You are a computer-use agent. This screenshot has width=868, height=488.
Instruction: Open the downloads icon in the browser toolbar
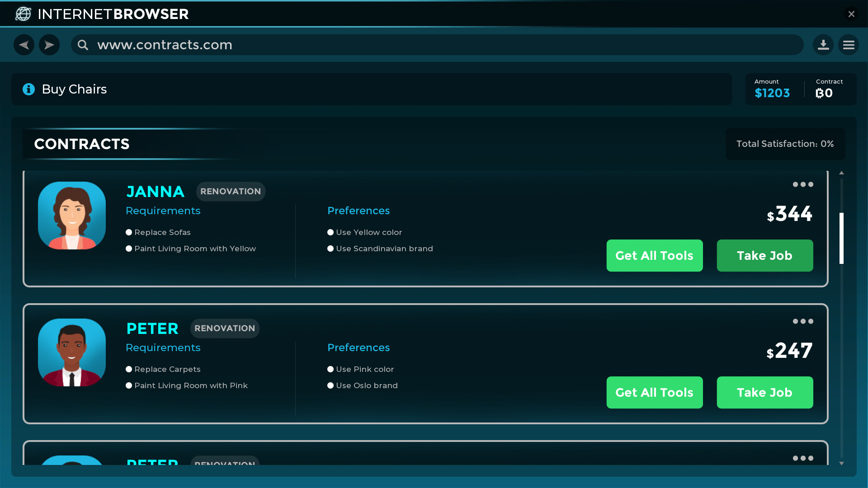pos(823,45)
